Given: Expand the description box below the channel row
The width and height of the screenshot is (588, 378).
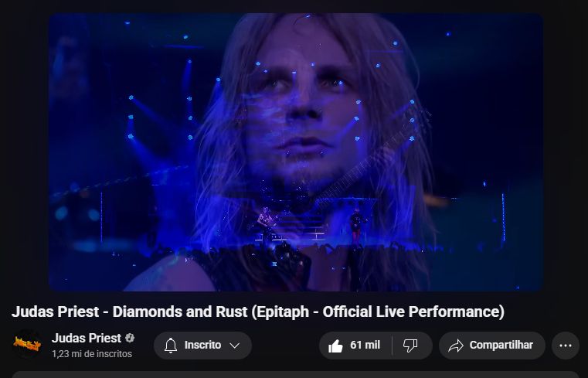Looking at the screenshot, I should [295, 375].
